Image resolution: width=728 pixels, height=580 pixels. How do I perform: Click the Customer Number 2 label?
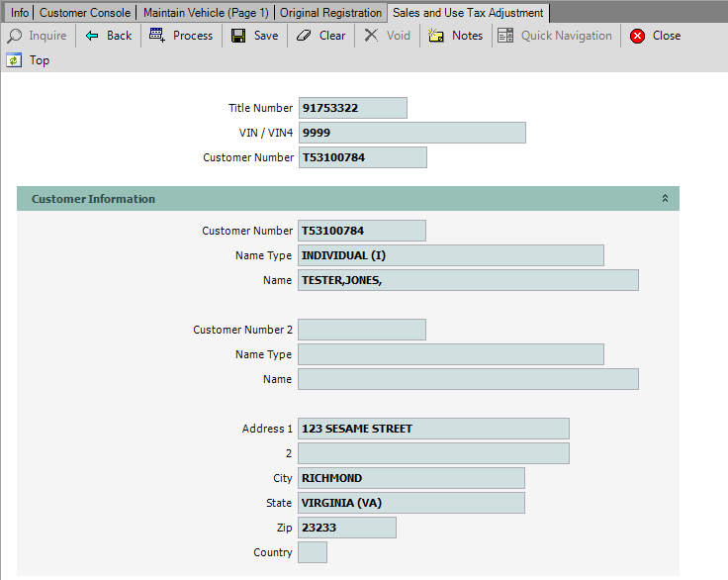pos(242,330)
